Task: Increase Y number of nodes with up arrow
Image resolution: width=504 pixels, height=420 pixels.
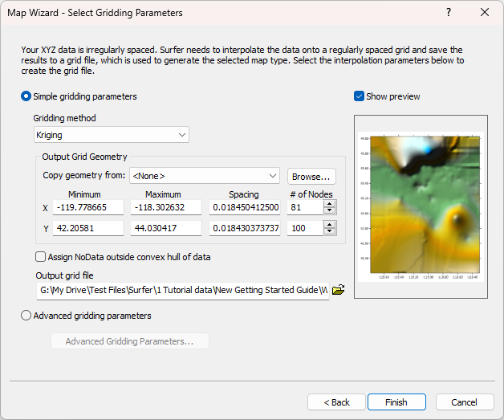Action: click(x=330, y=225)
